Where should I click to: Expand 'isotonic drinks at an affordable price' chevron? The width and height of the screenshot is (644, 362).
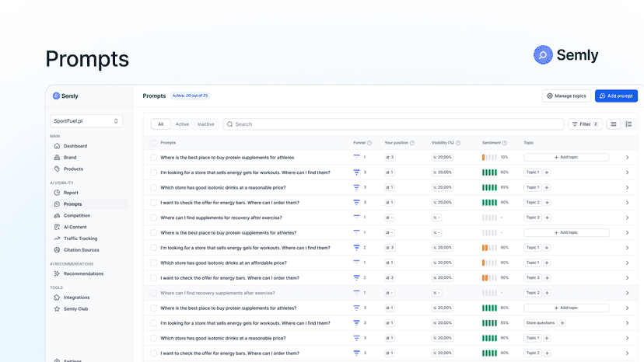click(627, 263)
